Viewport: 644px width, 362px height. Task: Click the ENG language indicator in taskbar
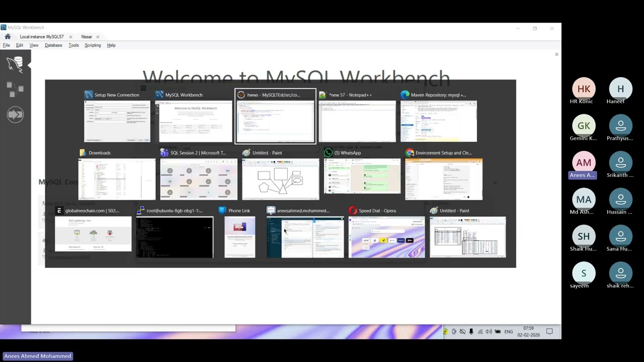[x=509, y=332]
